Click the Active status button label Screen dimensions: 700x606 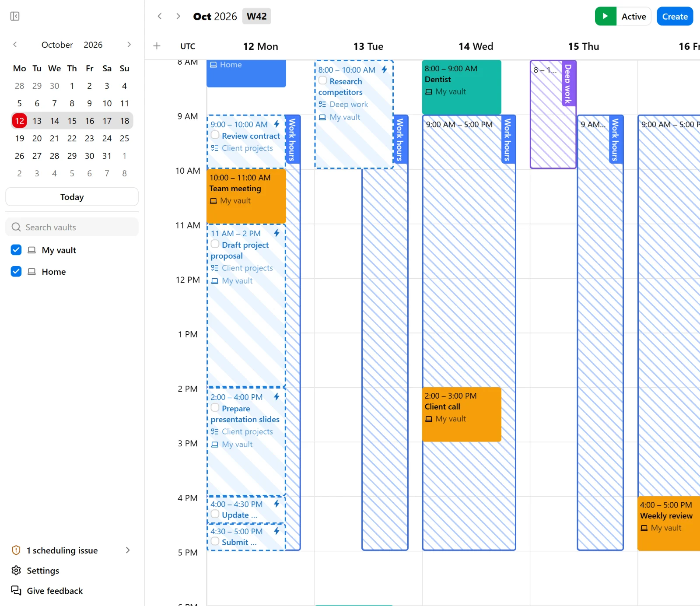pyautogui.click(x=633, y=16)
